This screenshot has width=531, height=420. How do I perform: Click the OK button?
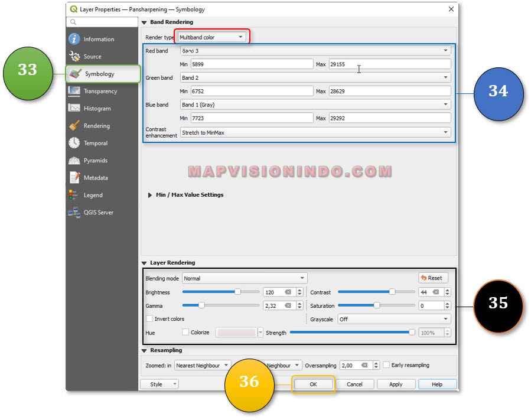(x=313, y=384)
